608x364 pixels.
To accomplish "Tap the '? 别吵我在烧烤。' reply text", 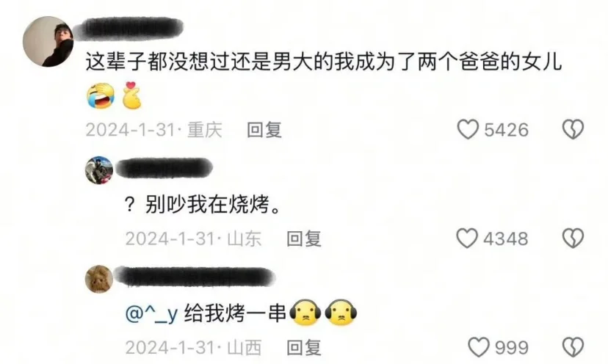I will (203, 204).
